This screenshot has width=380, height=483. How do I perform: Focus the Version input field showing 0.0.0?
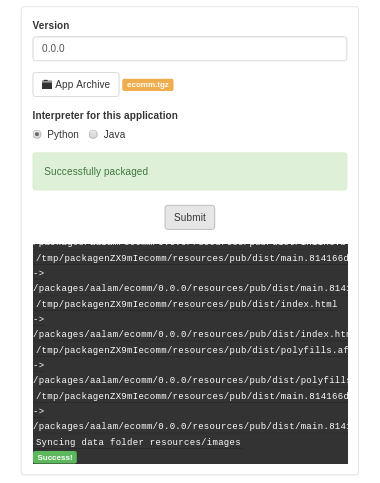[190, 49]
